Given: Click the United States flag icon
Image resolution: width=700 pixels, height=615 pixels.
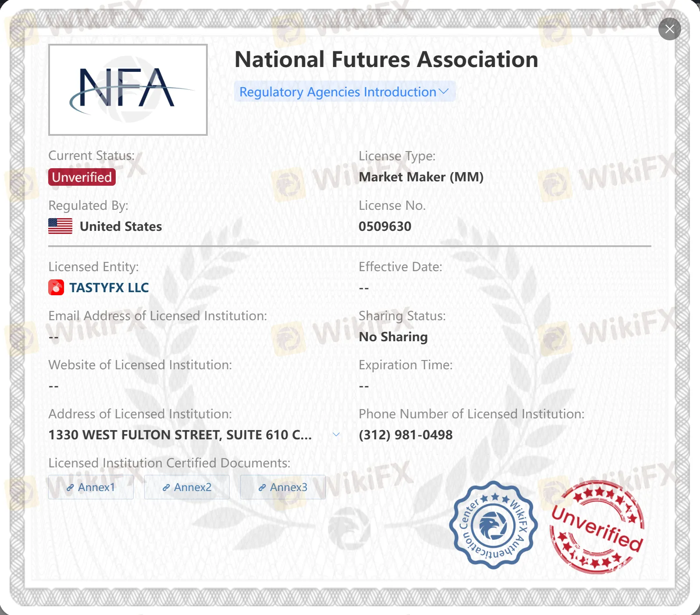Looking at the screenshot, I should point(60,226).
